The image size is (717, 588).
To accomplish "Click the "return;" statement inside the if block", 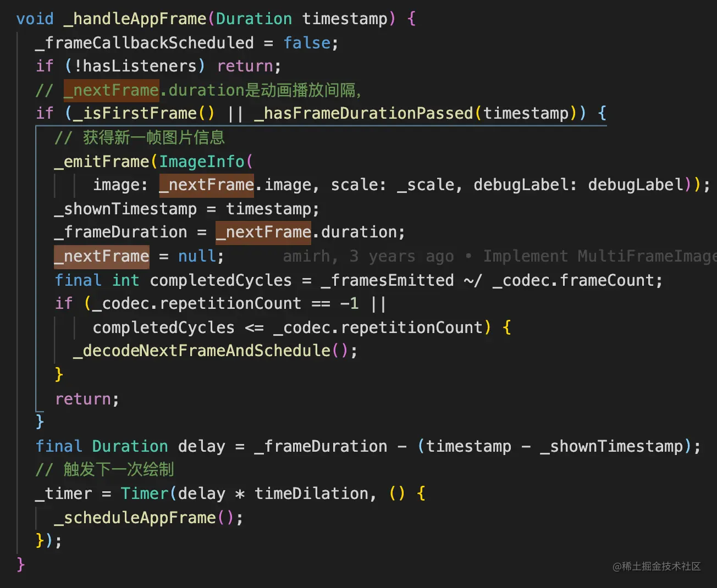I will tap(87, 400).
